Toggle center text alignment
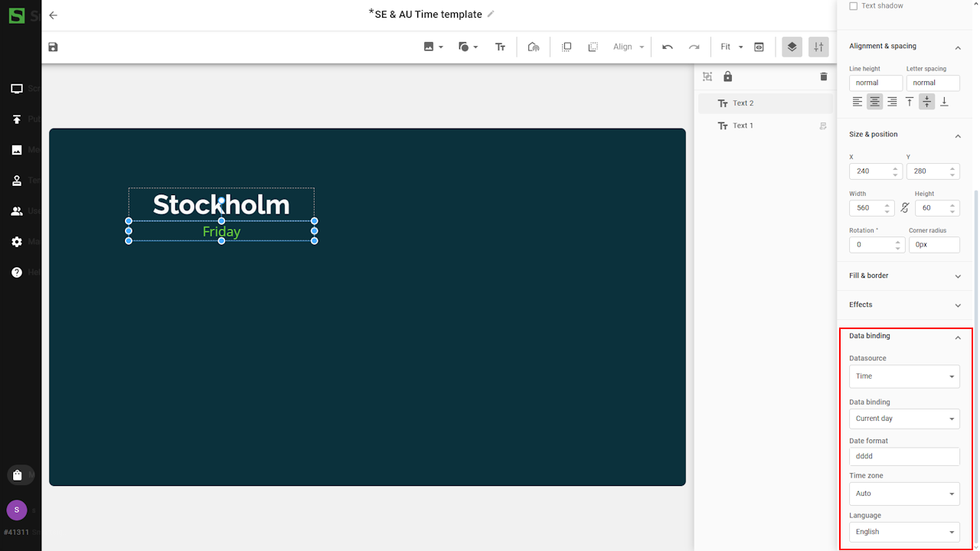Image resolution: width=980 pixels, height=551 pixels. (874, 102)
